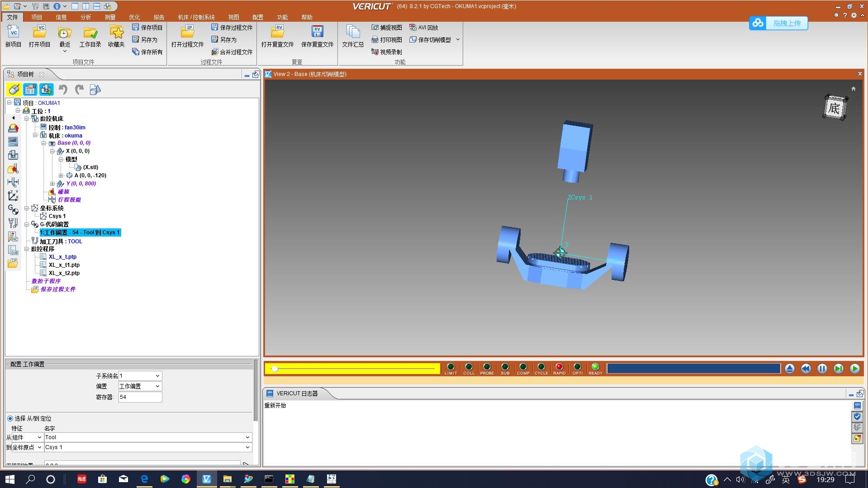The image size is (868, 488).
Task: Open the 优化 ribbon tab
Action: [134, 17]
